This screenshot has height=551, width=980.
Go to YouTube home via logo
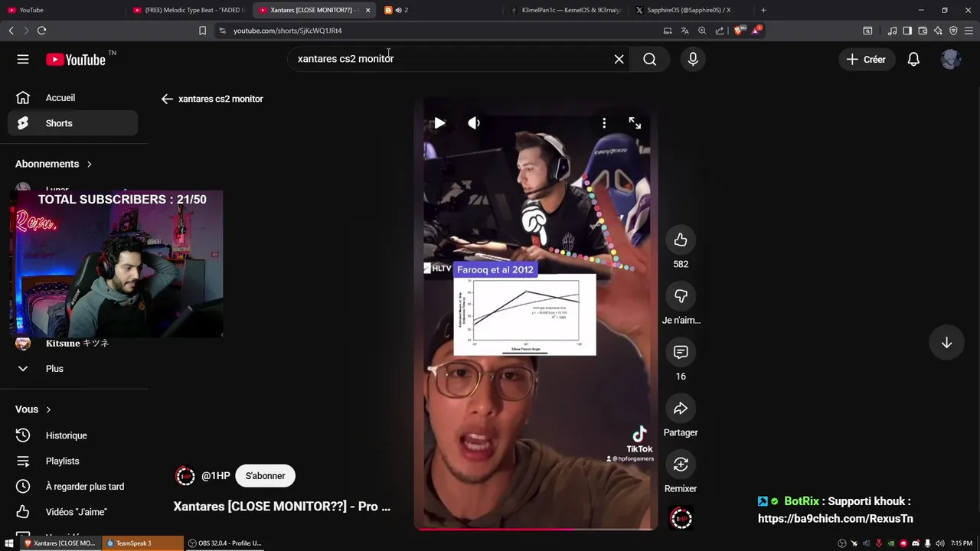[76, 59]
